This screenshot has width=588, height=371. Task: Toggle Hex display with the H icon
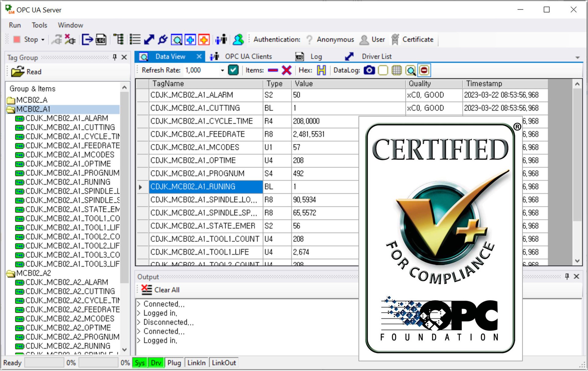321,70
